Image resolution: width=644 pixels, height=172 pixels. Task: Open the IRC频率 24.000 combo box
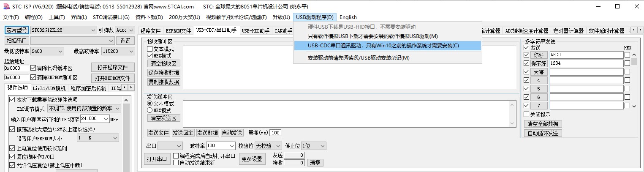pyautogui.click(x=95, y=119)
